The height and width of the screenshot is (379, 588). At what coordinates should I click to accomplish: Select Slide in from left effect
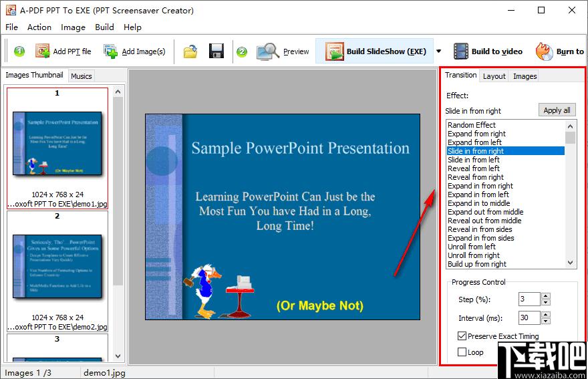point(506,160)
